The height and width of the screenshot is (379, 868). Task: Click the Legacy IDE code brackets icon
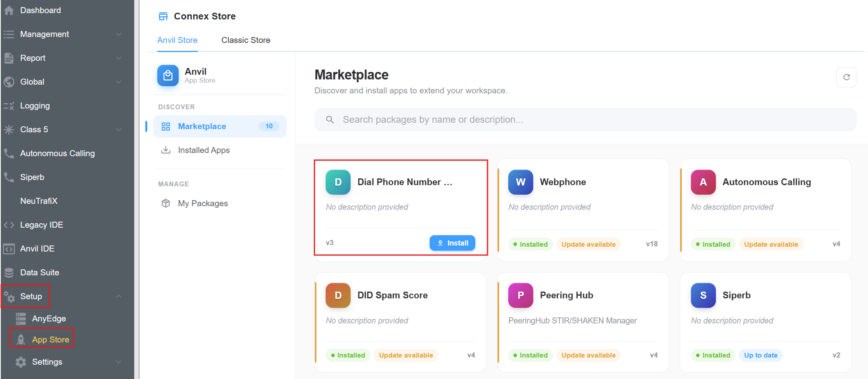point(9,225)
